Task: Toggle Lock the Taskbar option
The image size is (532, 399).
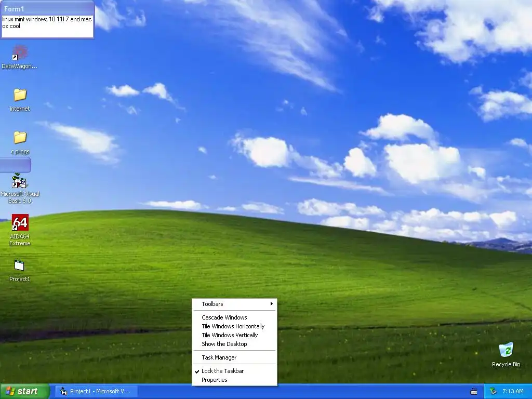Action: tap(234, 371)
